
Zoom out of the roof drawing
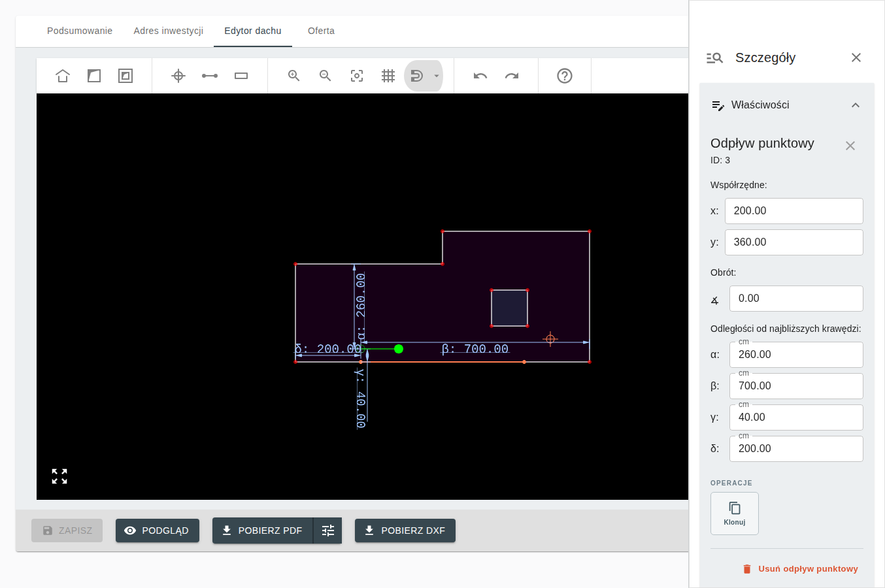click(326, 76)
